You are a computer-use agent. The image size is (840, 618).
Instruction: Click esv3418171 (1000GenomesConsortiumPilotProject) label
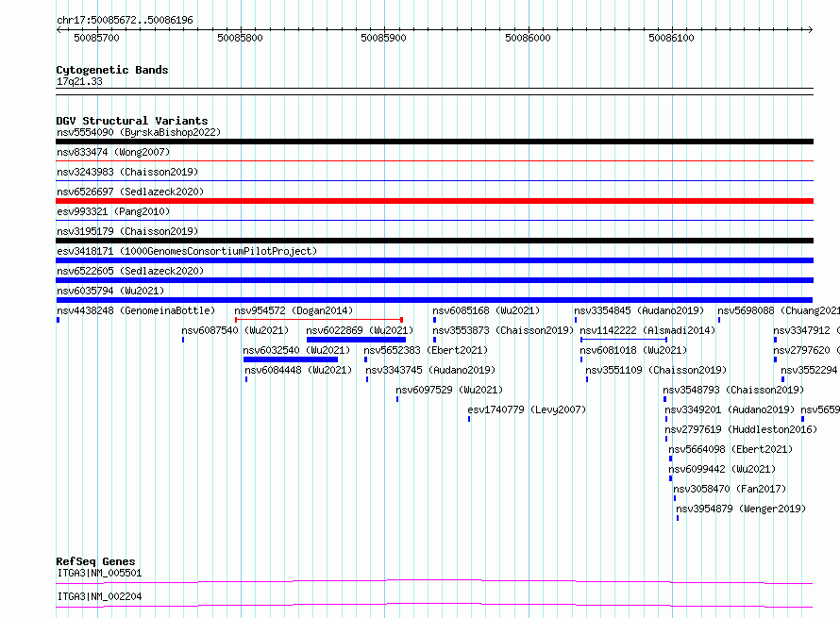[x=187, y=251]
